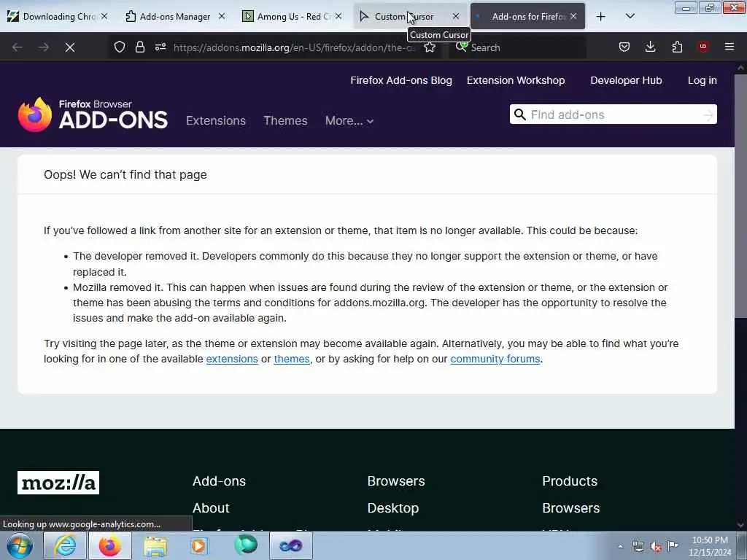
Task: Open site permissions icon in address bar
Action: [160, 47]
